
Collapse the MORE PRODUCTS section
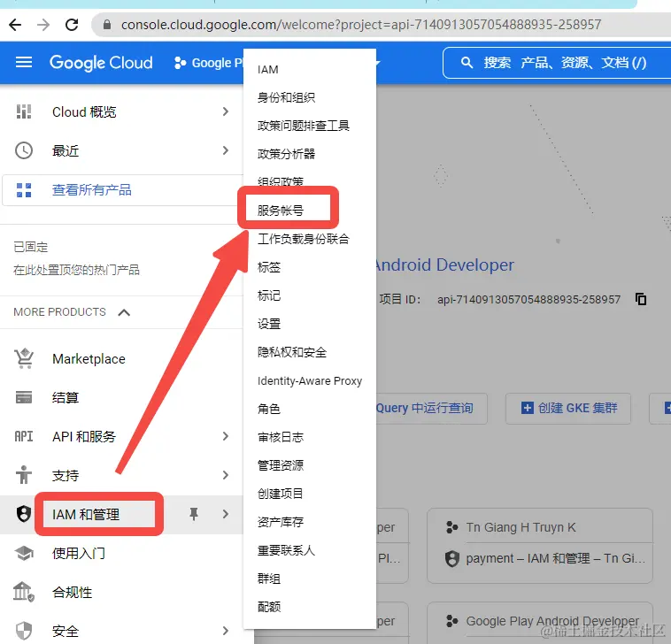tap(124, 312)
